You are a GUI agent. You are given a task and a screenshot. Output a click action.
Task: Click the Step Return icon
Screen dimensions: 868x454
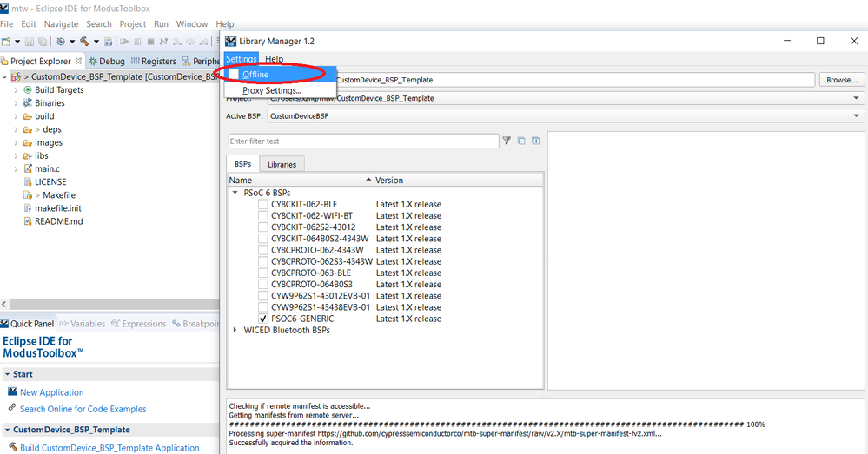click(203, 42)
